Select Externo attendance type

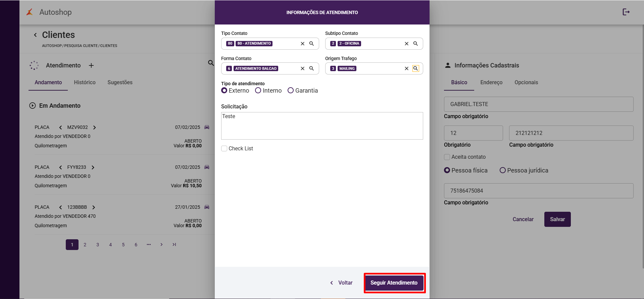(225, 91)
